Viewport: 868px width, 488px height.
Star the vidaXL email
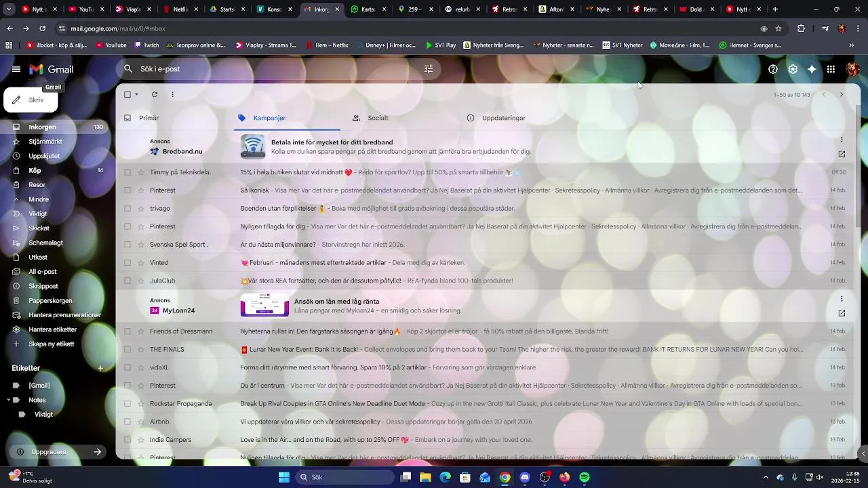141,367
